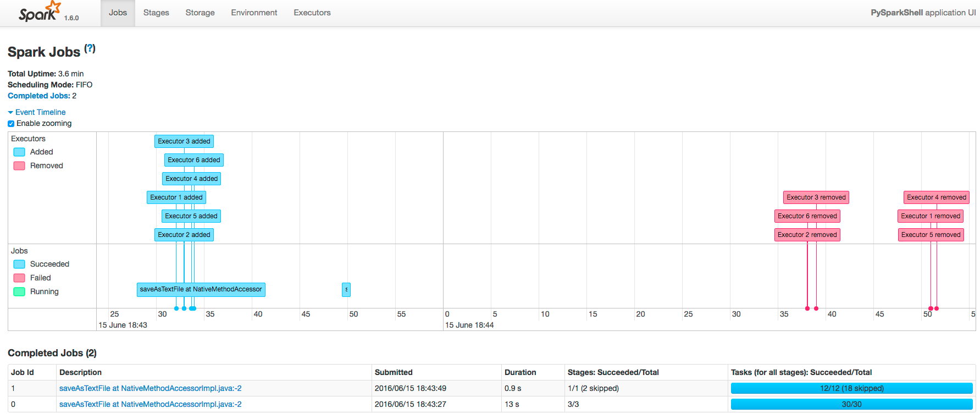Viewport: 980px width, 419px height.
Task: Toggle the Enable zooming checkbox
Action: pos(11,124)
